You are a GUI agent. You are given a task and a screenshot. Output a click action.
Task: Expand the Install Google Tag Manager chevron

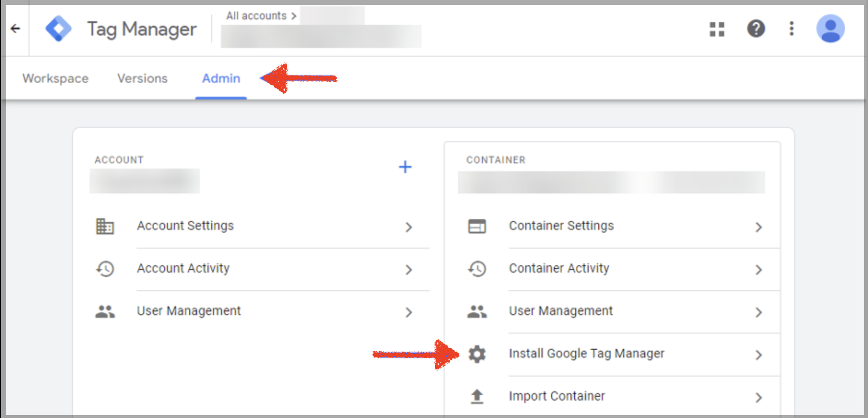tap(759, 355)
